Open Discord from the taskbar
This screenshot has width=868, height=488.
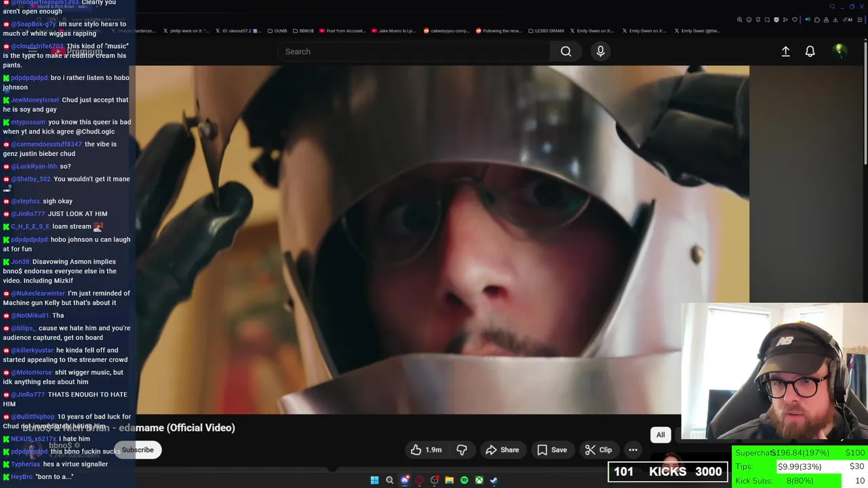point(405,480)
